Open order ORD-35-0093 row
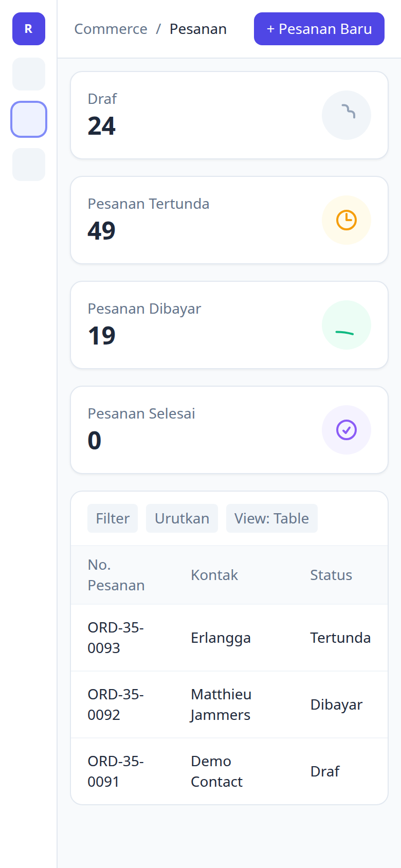 [x=229, y=638]
